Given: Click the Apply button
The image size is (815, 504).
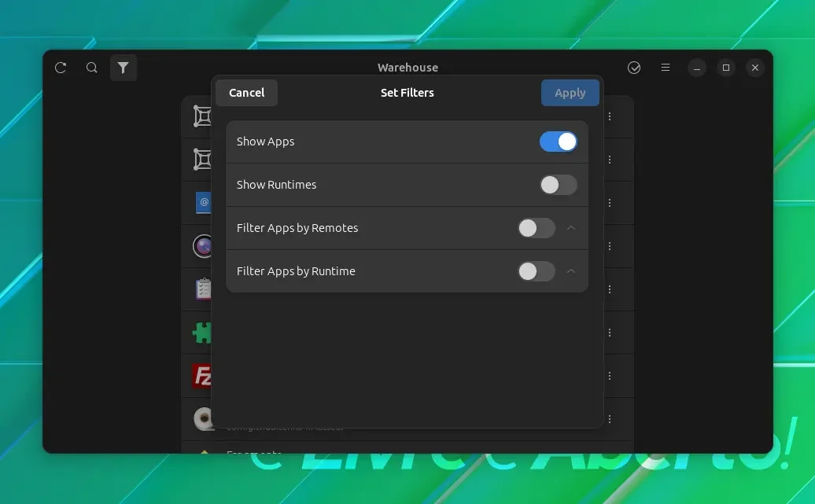Looking at the screenshot, I should [570, 93].
